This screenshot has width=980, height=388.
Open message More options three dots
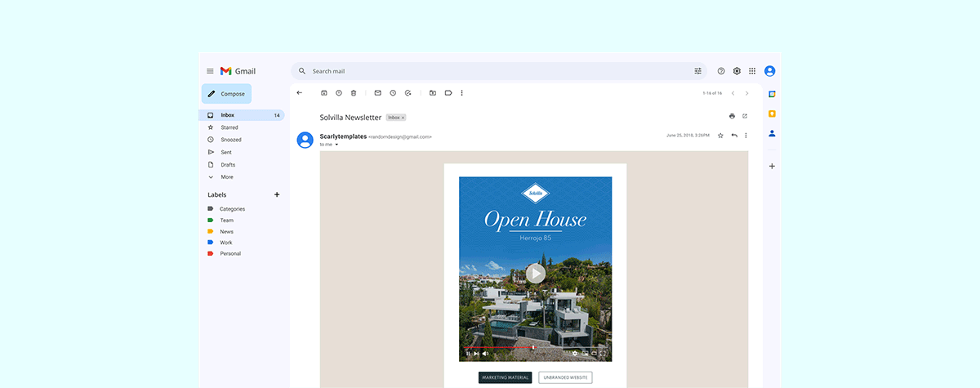point(746,136)
